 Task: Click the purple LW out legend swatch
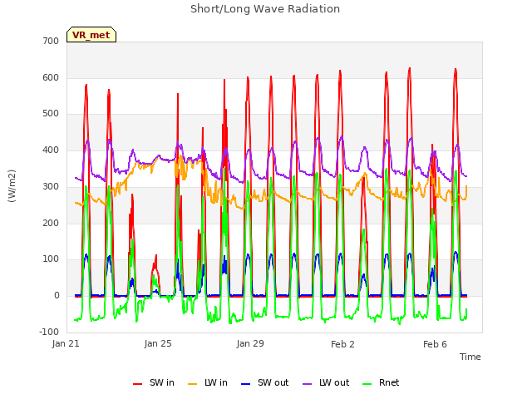[x=307, y=384]
